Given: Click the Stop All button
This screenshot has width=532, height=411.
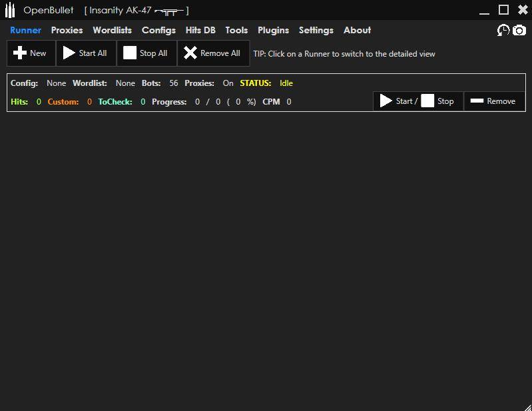Looking at the screenshot, I should (x=146, y=53).
